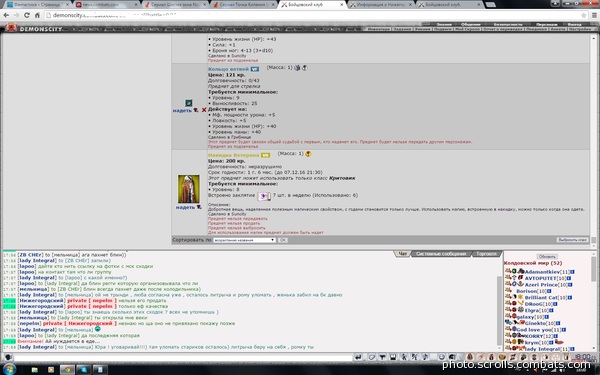Click надеть link under the cloak image
The width and height of the screenshot is (600, 375).
tap(185, 207)
